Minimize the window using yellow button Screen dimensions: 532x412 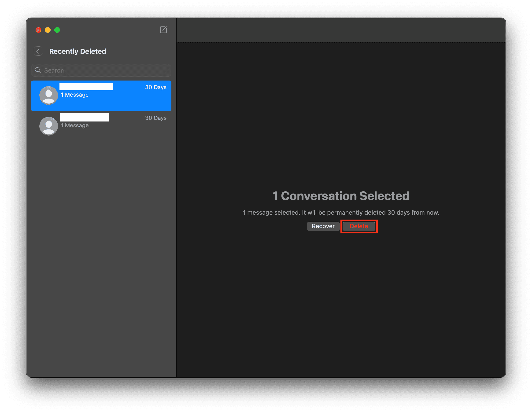coord(48,30)
